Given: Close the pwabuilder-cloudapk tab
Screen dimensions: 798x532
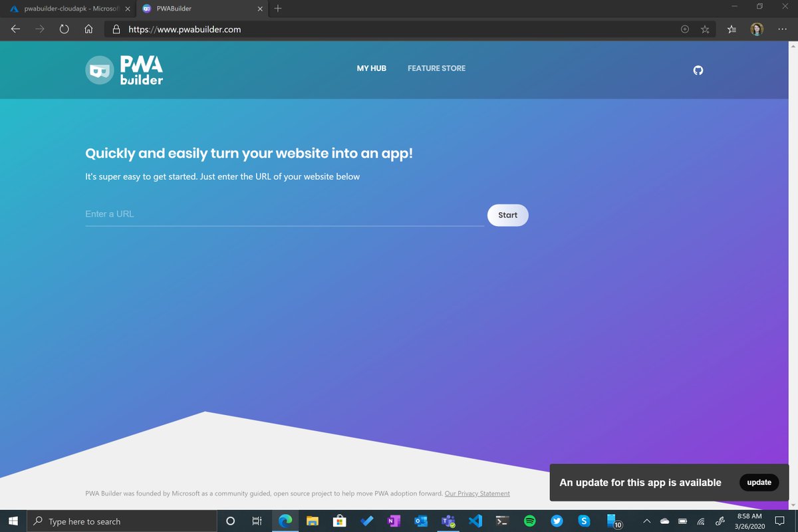Looking at the screenshot, I should 127,9.
